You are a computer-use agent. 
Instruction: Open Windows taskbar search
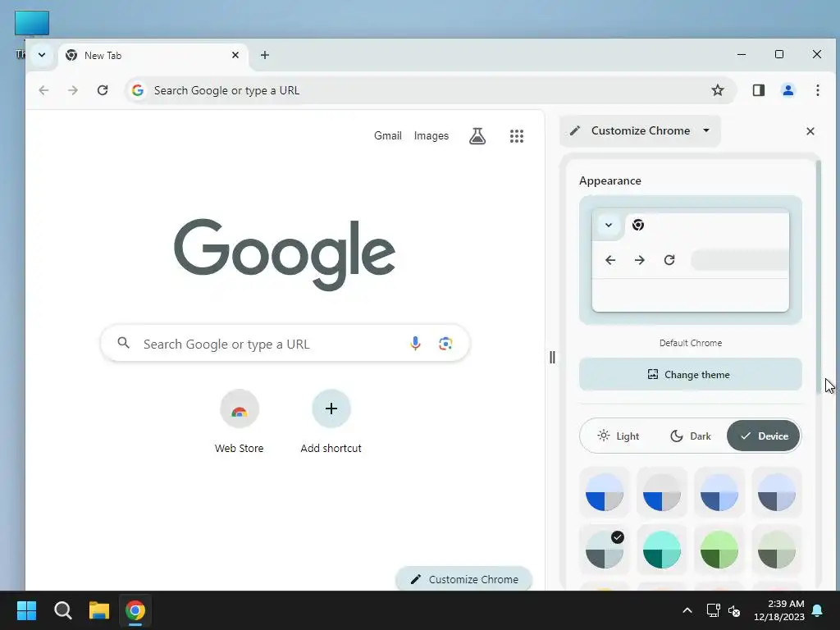click(62, 610)
